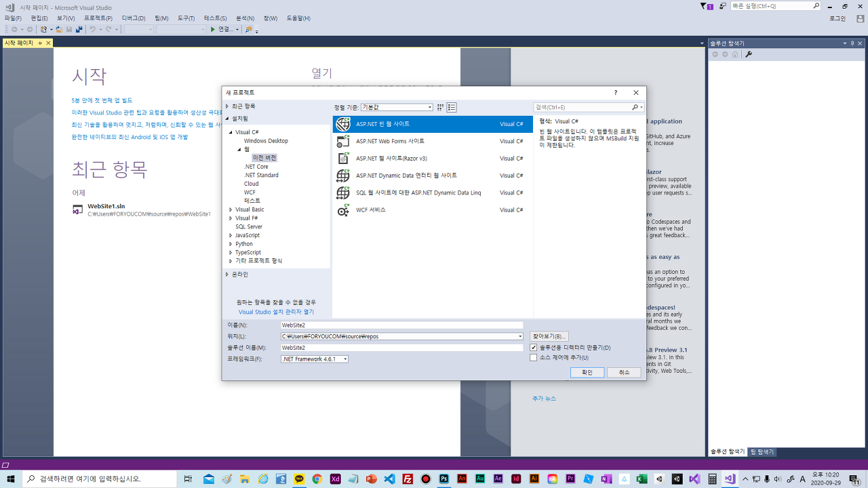Expand the Visual Basic tree node

[231, 210]
